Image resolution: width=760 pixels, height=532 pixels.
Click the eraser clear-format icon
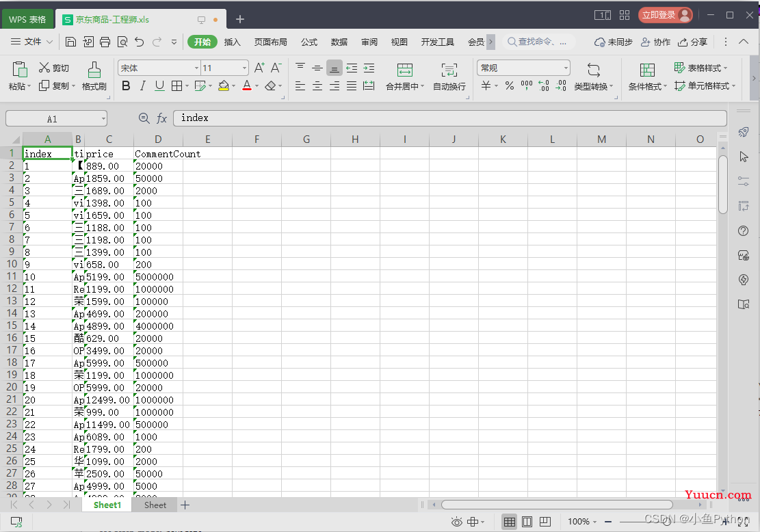tap(270, 85)
